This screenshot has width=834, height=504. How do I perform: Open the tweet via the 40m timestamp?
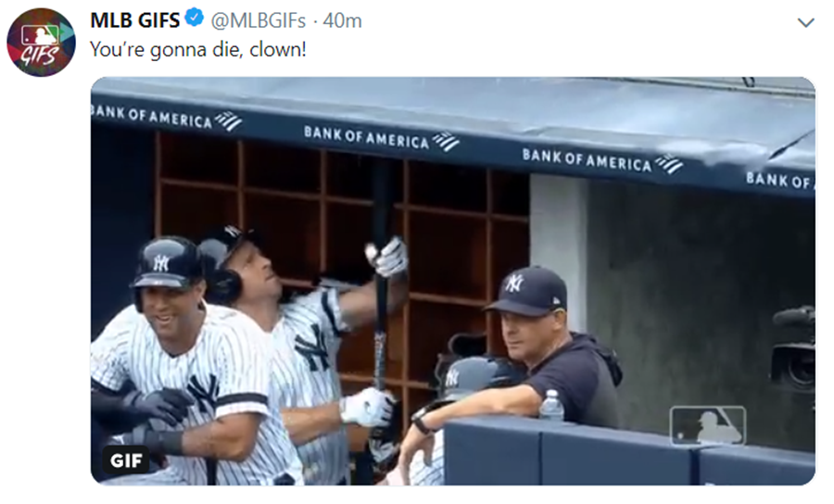(342, 20)
